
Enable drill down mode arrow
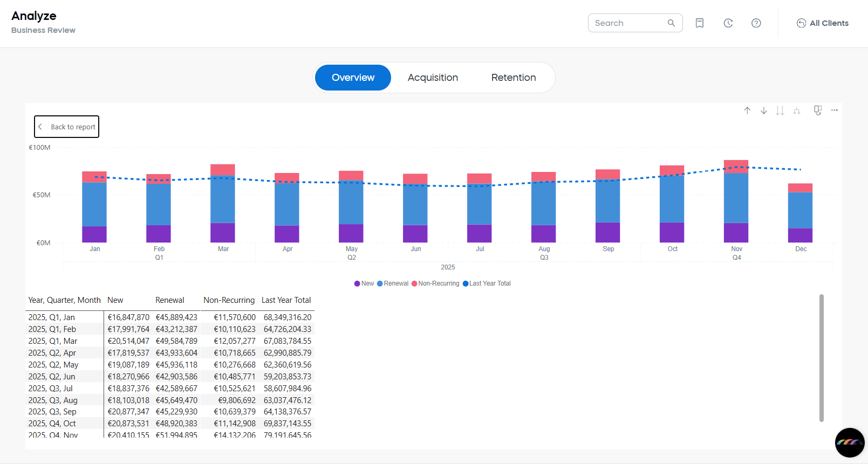point(764,110)
